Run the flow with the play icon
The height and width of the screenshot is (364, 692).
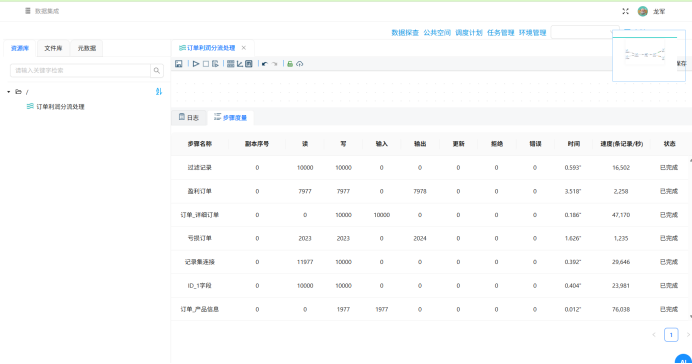[x=196, y=64]
